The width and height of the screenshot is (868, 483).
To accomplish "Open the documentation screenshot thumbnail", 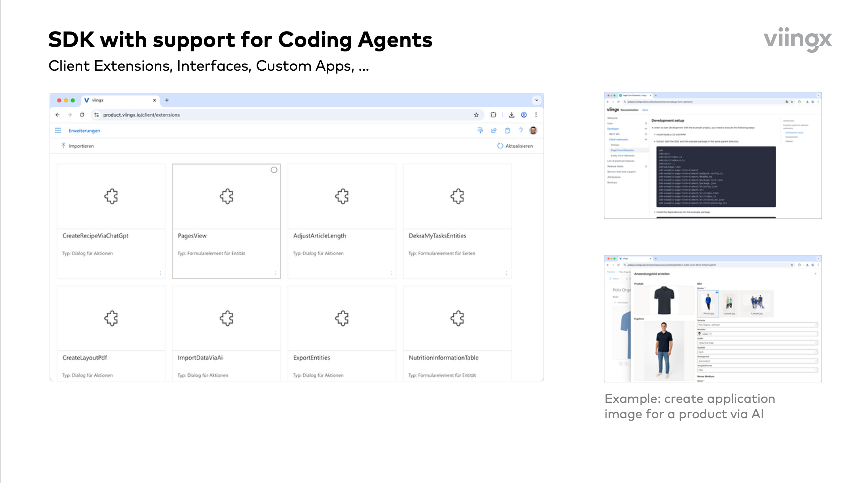I will click(x=713, y=155).
